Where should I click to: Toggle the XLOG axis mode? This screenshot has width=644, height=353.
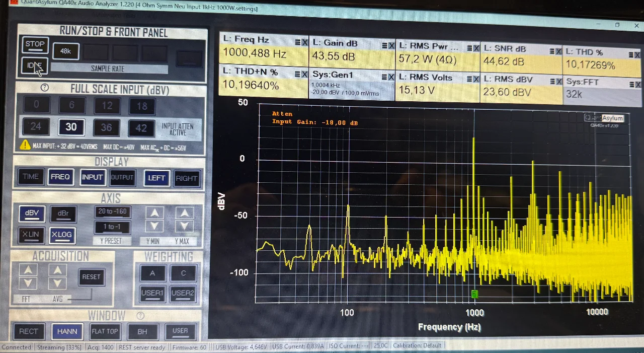61,235
